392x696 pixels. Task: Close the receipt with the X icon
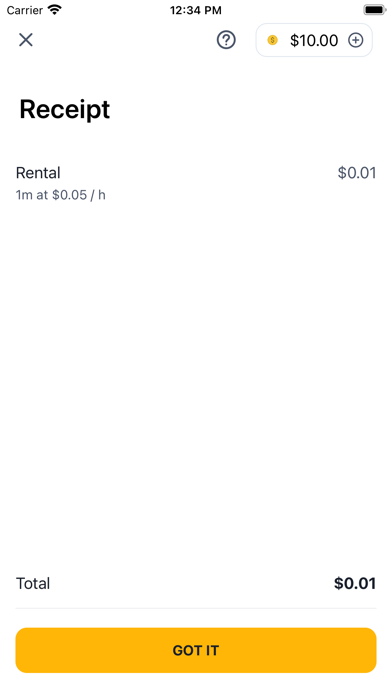26,40
